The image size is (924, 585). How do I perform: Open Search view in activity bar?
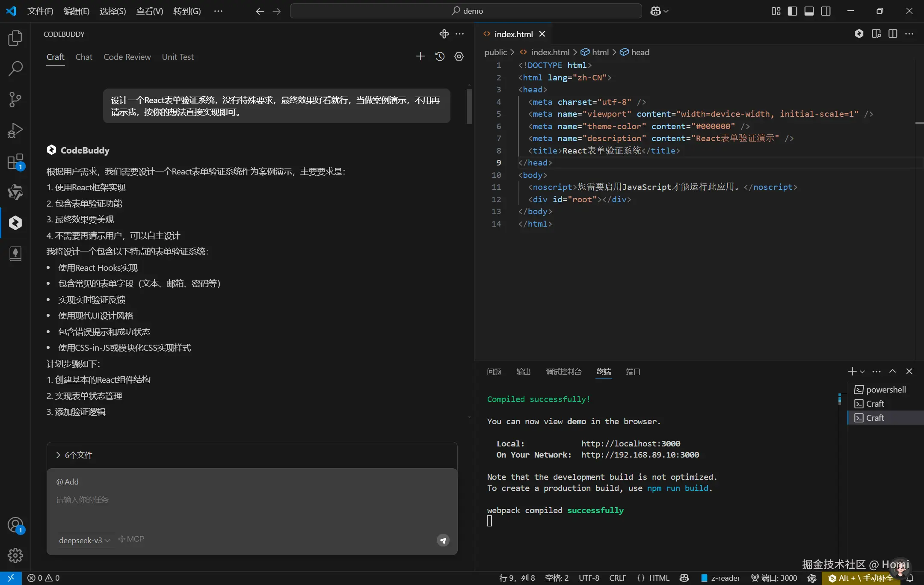click(15, 68)
